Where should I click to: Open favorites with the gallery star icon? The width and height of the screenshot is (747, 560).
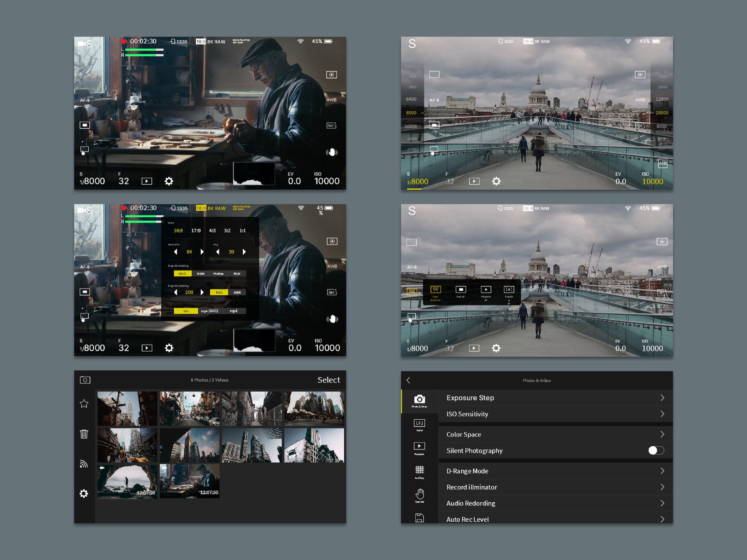coord(84,404)
